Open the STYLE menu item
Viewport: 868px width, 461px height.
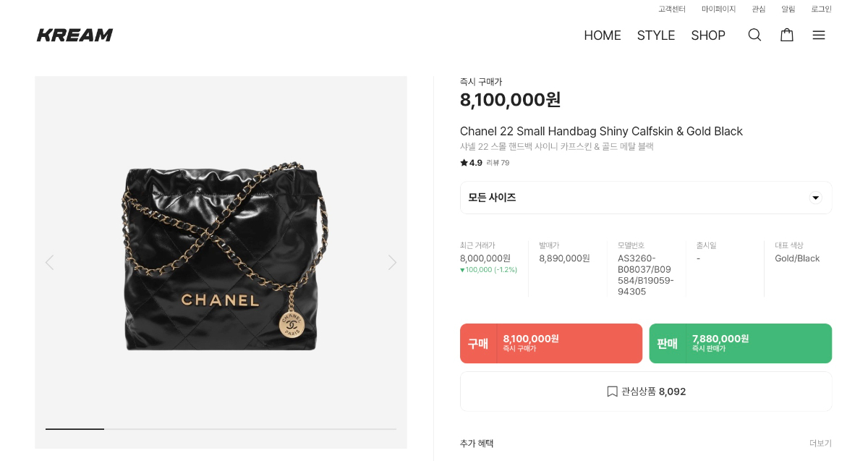(656, 35)
